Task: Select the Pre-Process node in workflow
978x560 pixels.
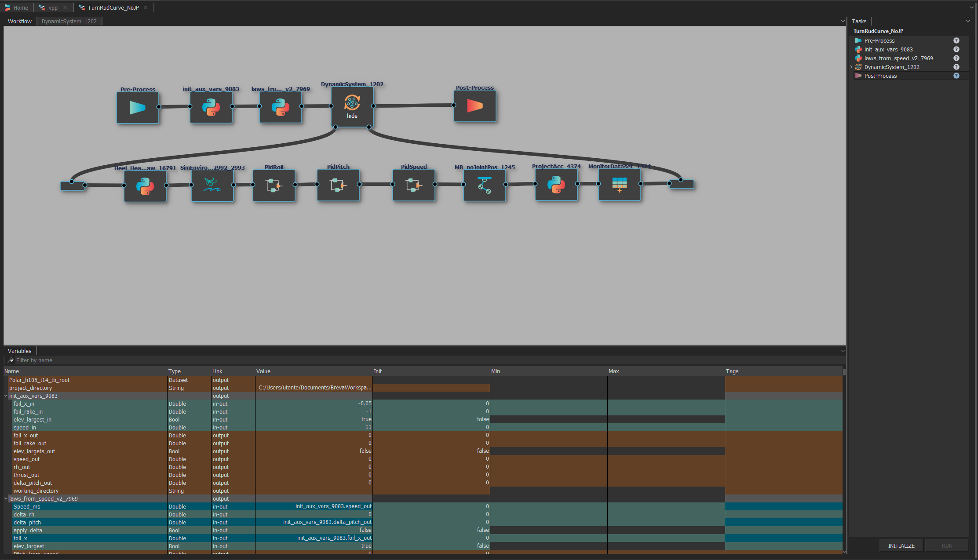Action: [138, 107]
